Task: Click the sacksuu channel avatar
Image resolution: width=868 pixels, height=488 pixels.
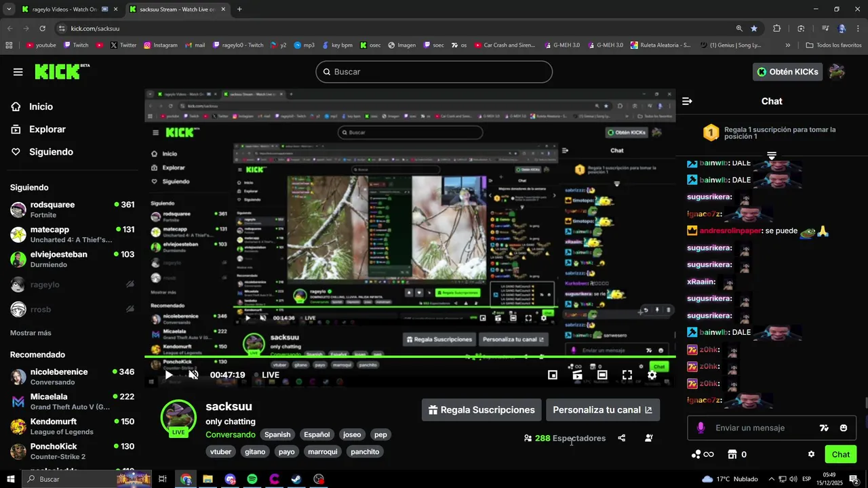Action: tap(178, 417)
